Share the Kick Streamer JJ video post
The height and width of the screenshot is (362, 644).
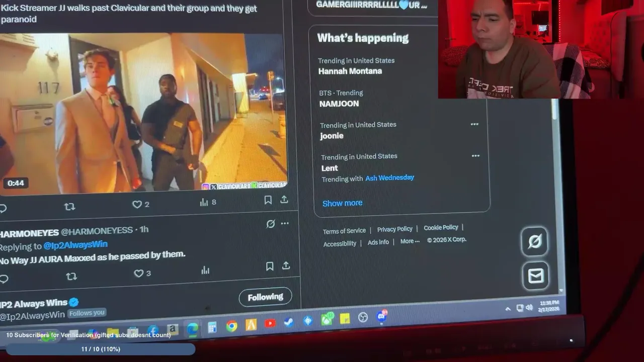(x=284, y=200)
